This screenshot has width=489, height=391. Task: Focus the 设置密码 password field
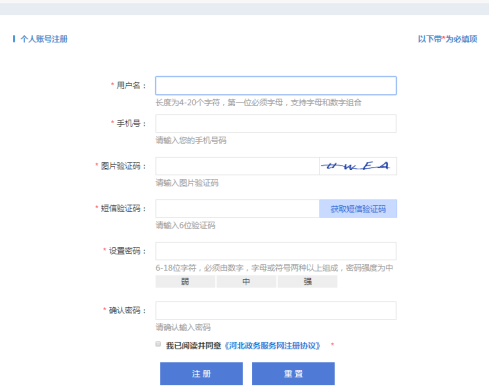click(x=276, y=251)
